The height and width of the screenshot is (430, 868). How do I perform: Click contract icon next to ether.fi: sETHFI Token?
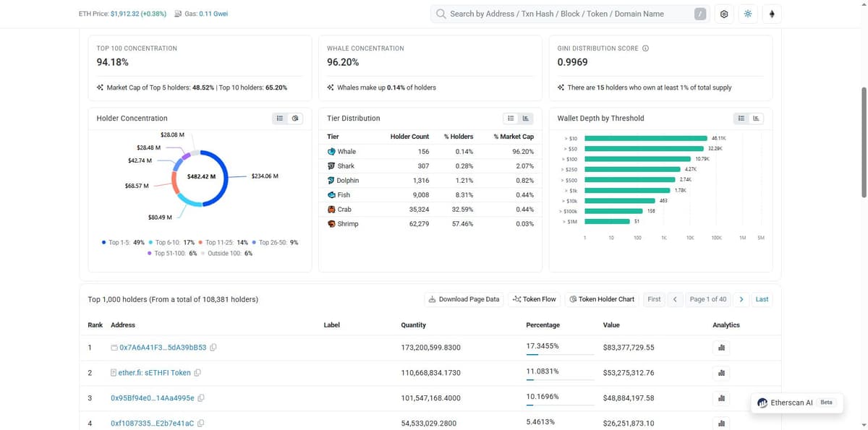[x=114, y=373]
